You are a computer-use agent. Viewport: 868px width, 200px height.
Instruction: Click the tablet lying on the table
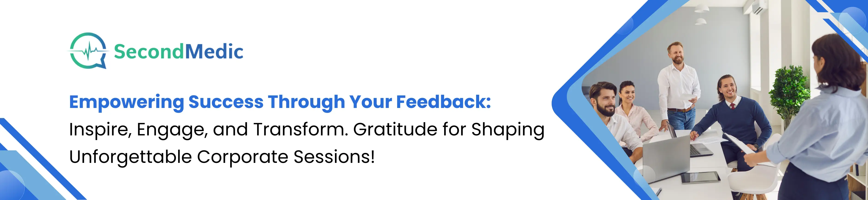[x=701, y=177]
